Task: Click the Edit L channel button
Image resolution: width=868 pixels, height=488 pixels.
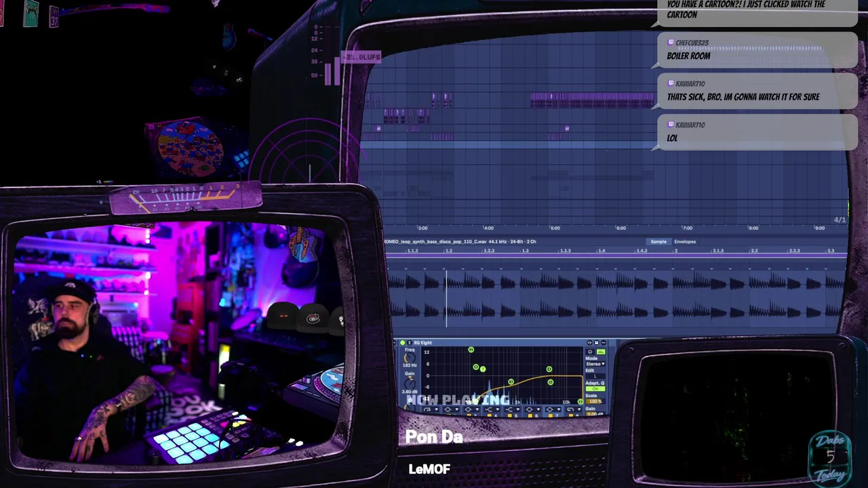Action: coord(595,376)
